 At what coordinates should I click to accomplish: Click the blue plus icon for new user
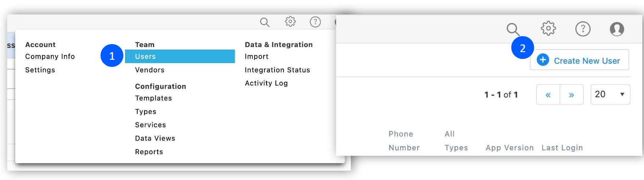click(543, 61)
